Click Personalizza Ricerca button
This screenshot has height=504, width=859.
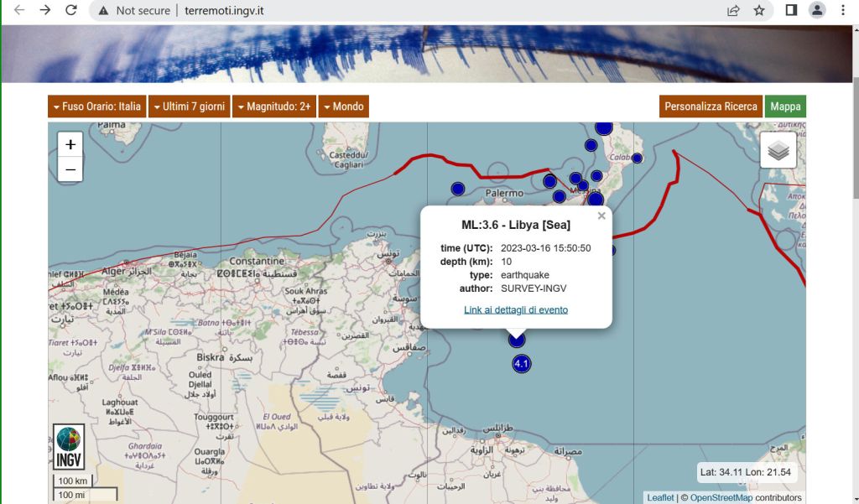click(x=711, y=107)
